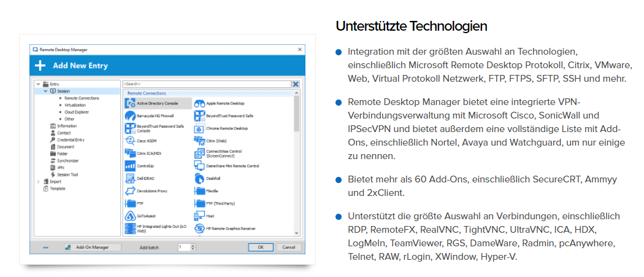This screenshot has width=644, height=277.
Task: Choose the plain FTP entry icon
Action: coord(130,203)
